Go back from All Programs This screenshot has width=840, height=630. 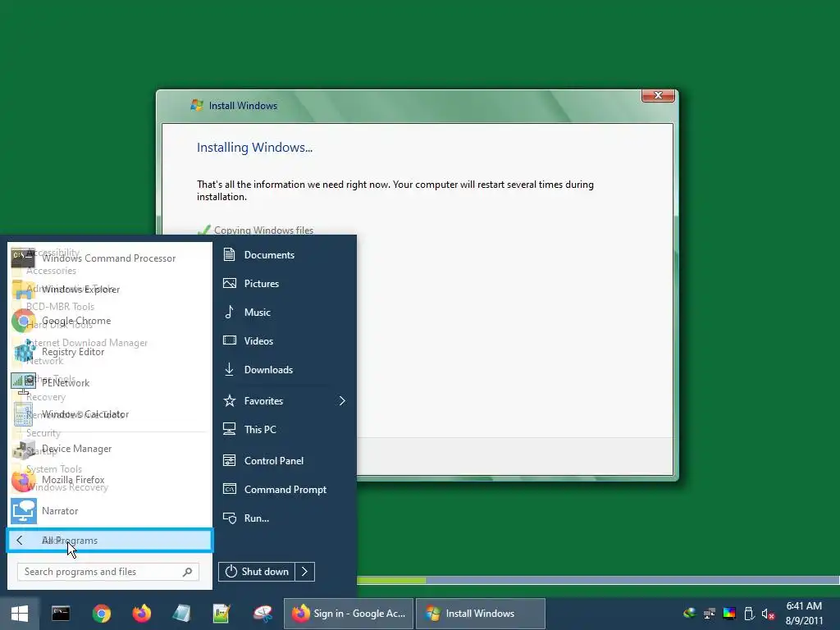(110, 541)
